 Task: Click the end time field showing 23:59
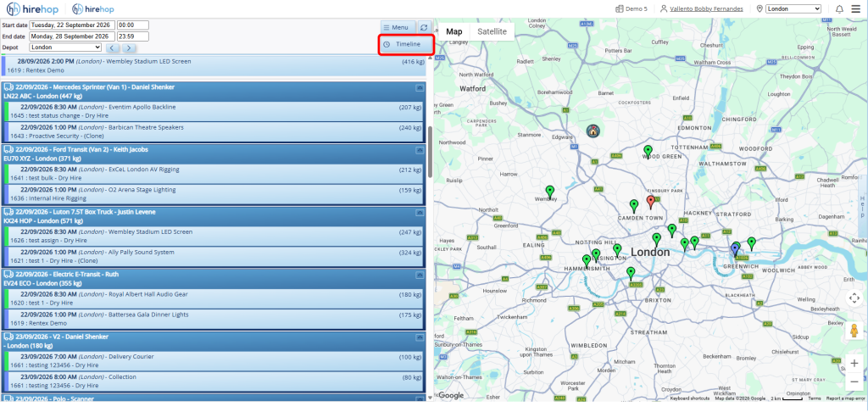tap(133, 36)
